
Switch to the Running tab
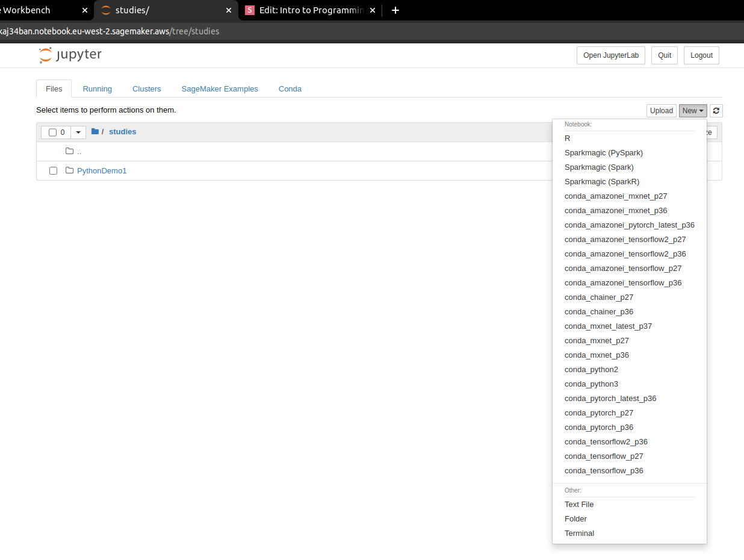click(98, 89)
